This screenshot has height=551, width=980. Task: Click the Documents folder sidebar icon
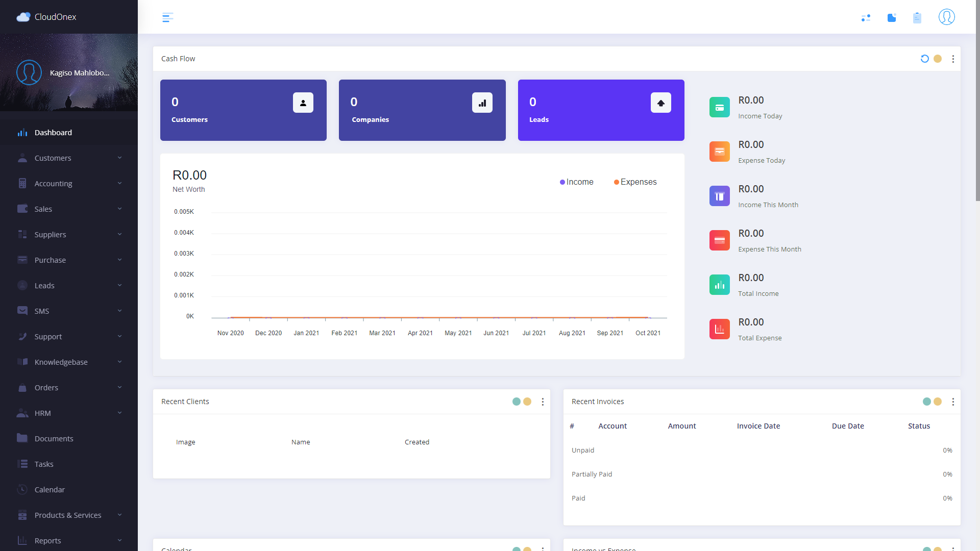22,438
